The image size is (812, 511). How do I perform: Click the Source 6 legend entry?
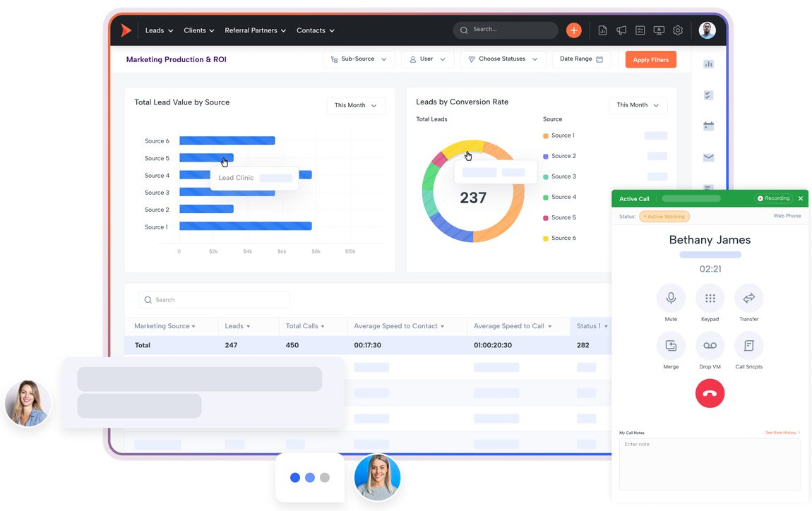coord(559,238)
